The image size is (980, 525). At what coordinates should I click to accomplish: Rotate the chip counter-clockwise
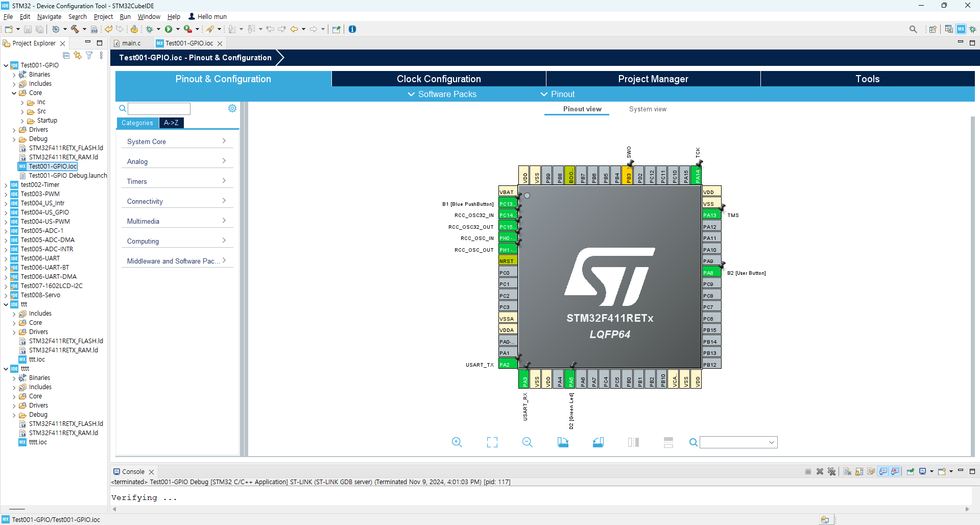point(598,442)
